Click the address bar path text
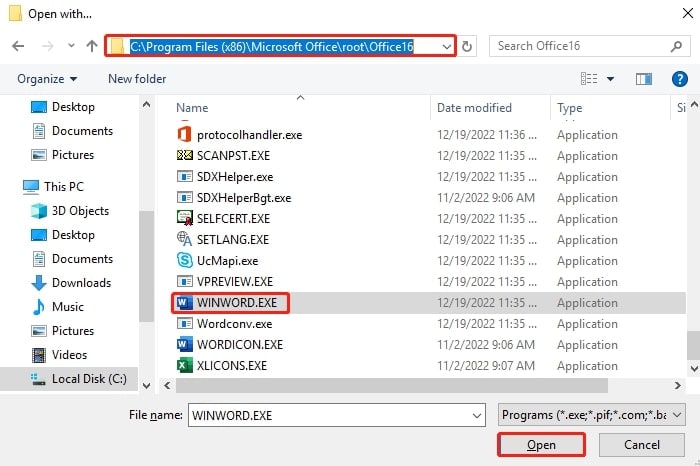Image resolution: width=700 pixels, height=466 pixels. coord(271,46)
